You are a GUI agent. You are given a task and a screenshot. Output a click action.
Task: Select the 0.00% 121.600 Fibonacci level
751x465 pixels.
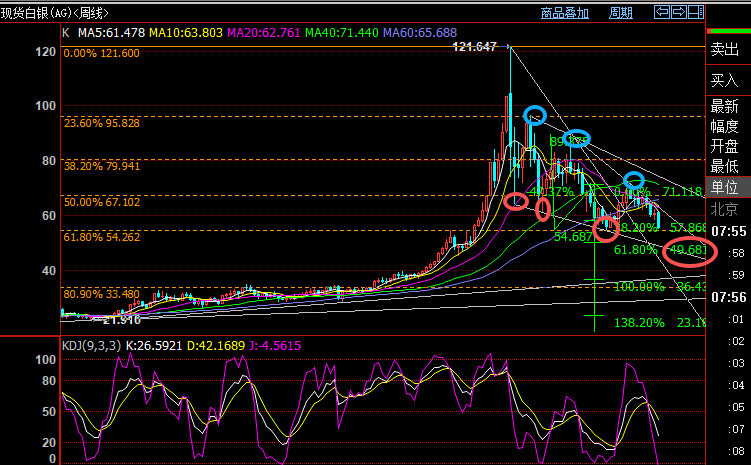click(102, 53)
